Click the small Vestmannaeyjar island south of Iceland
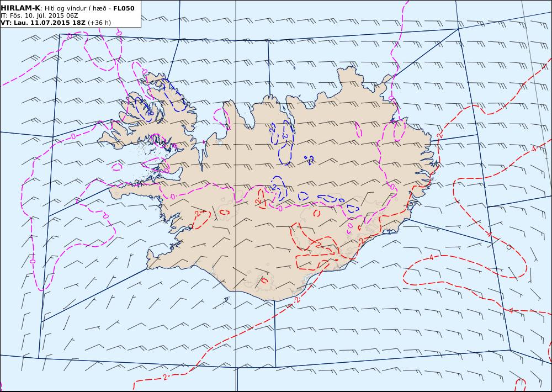This screenshot has height=392, width=552. point(227,300)
